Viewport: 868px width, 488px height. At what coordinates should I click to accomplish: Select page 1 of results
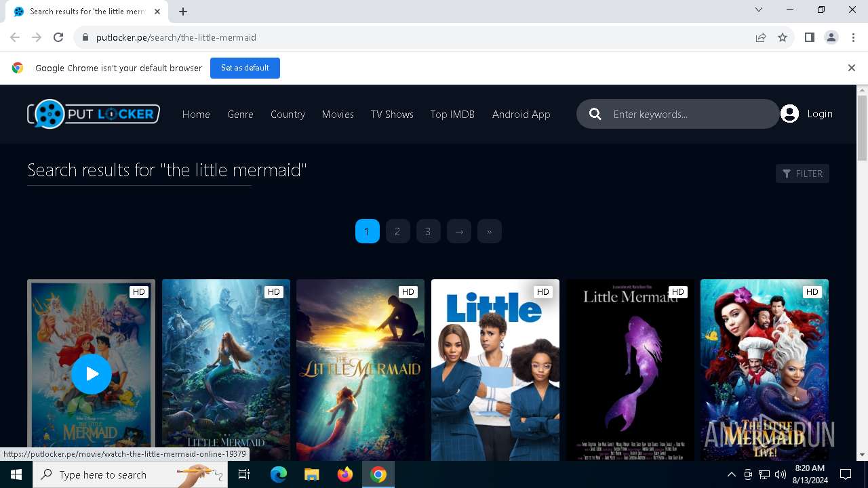367,231
